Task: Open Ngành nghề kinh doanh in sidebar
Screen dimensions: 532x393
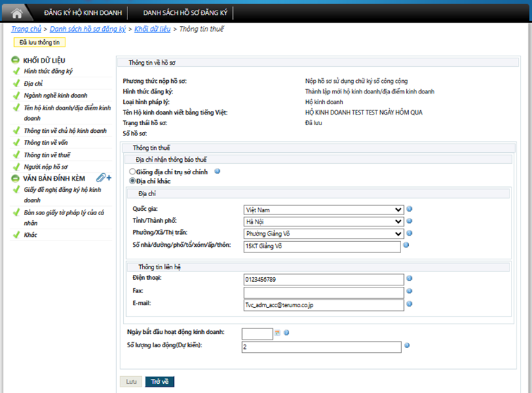Action: [x=56, y=95]
